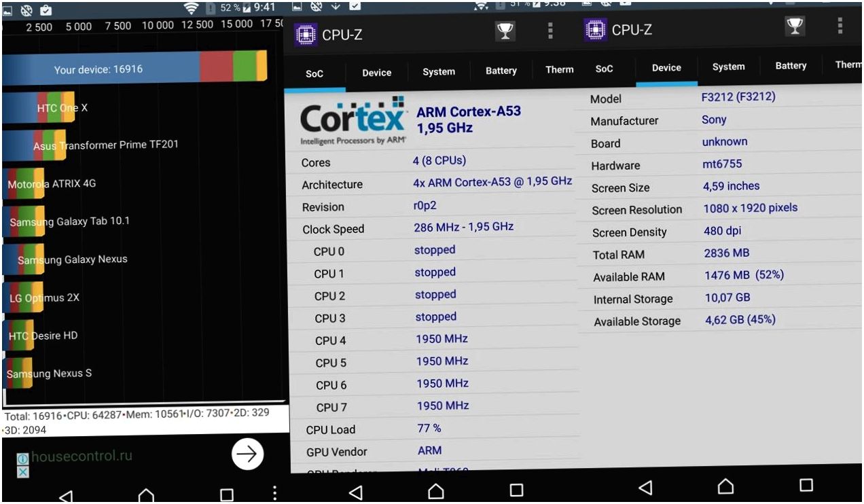Tap the CPU 4 '1950 MHz' value
Viewport: 864px width, 504px height.
pyautogui.click(x=442, y=338)
